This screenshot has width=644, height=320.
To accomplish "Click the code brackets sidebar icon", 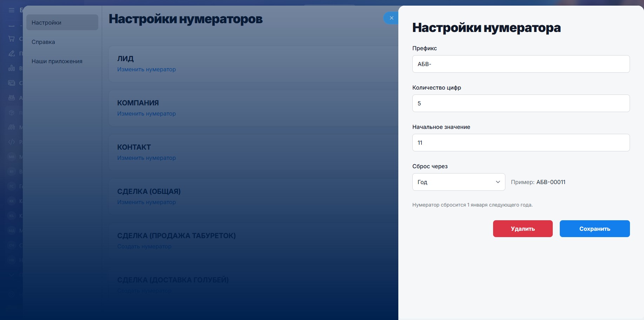I will (x=12, y=142).
